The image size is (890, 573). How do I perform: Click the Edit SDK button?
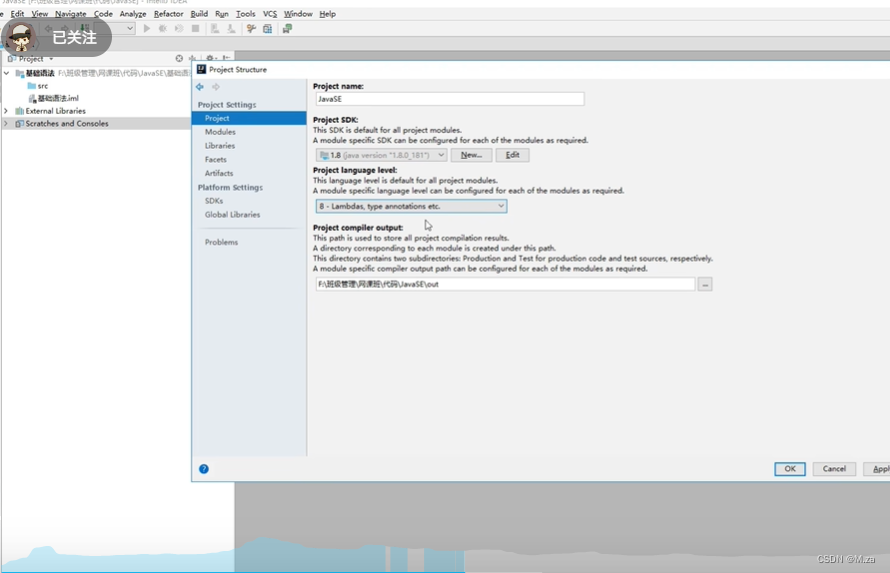coord(513,155)
